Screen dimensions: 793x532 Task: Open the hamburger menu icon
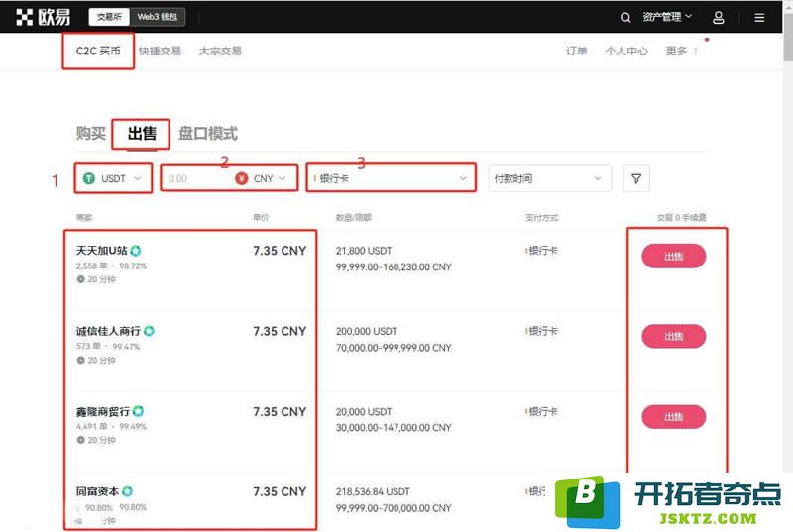coord(759,17)
